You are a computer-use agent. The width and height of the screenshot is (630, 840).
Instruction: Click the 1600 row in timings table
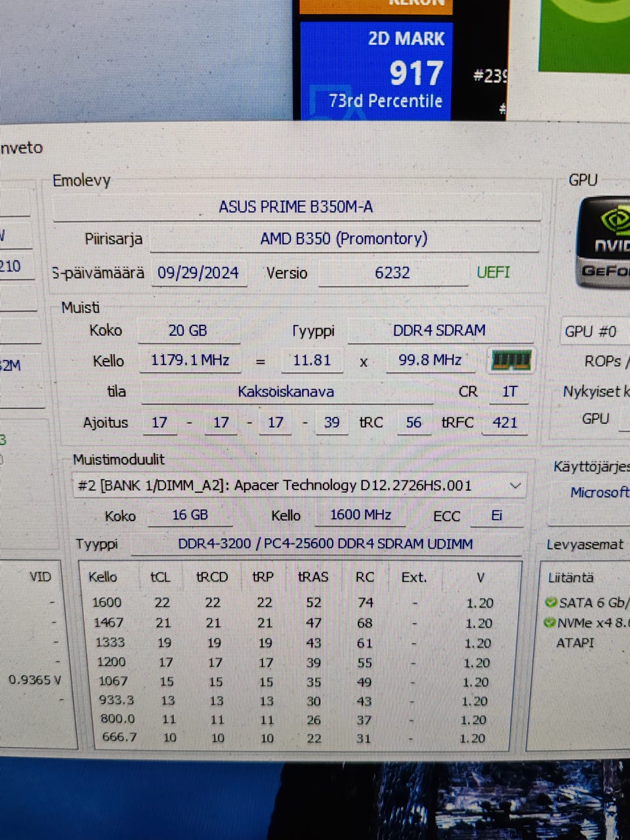[293, 602]
